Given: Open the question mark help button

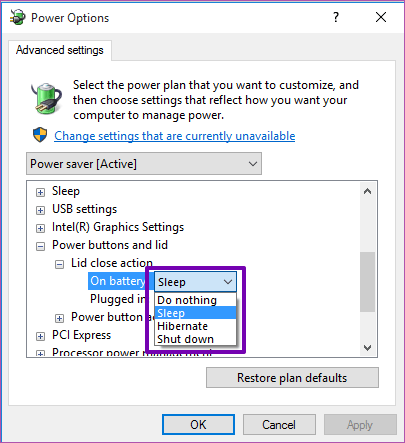Looking at the screenshot, I should click(336, 17).
